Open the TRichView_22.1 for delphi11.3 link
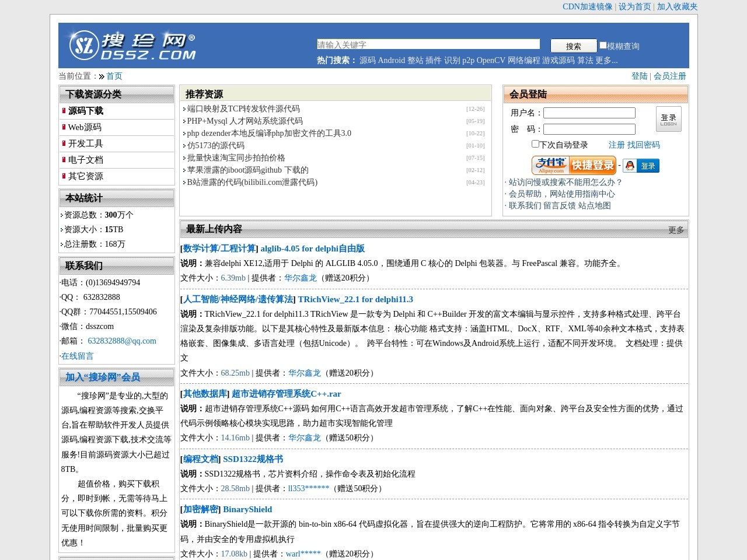The image size is (747, 560). click(x=355, y=299)
